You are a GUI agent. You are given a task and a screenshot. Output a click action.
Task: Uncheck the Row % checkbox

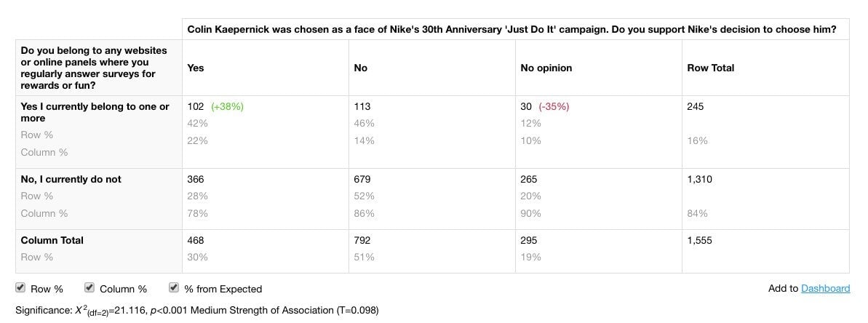point(20,287)
